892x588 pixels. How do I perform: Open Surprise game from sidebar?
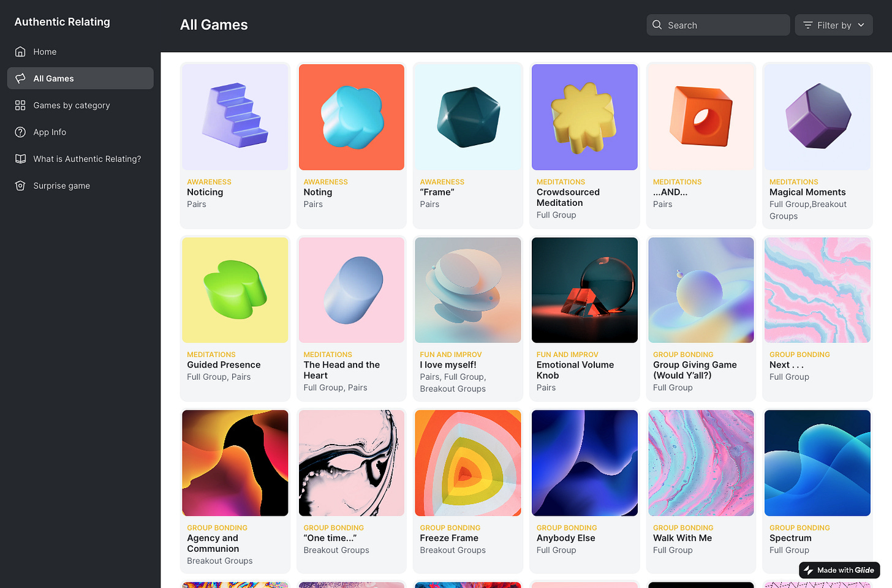tap(80, 186)
